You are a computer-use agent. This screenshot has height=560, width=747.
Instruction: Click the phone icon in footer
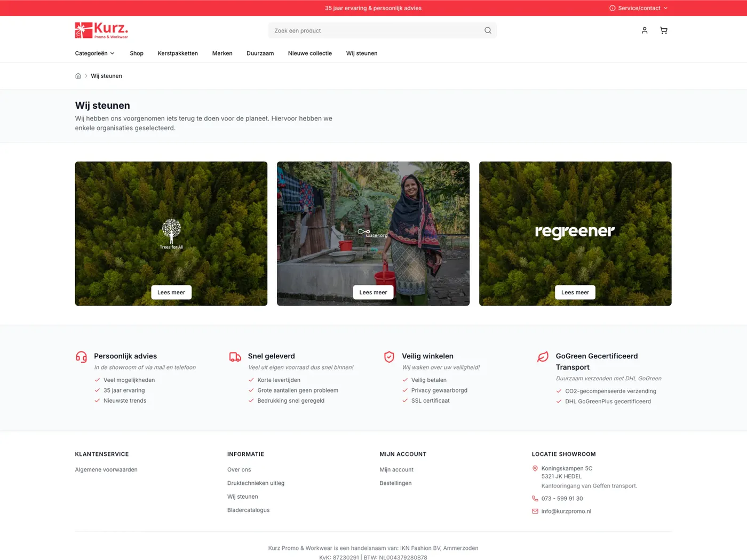(x=535, y=499)
